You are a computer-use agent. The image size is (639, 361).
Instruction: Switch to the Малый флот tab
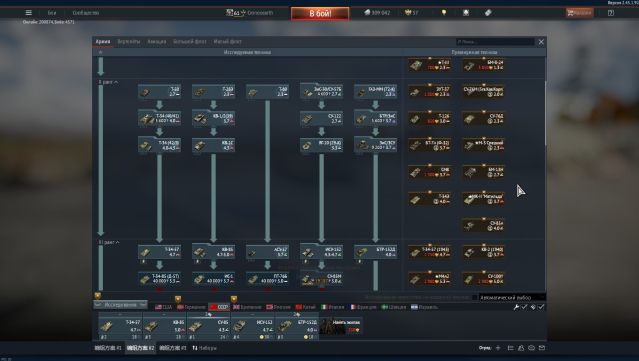coord(227,42)
